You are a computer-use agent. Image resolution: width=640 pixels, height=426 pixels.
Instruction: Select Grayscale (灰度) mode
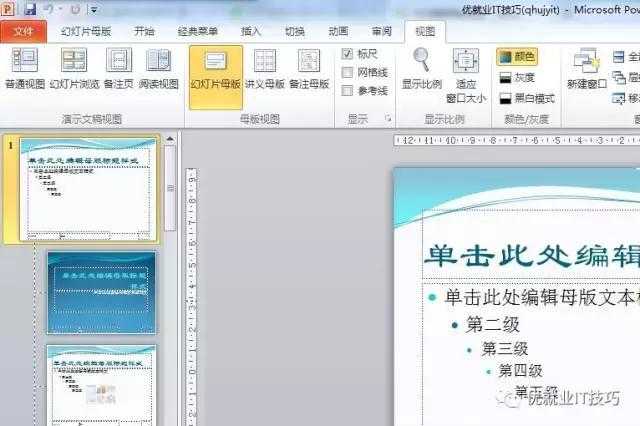click(x=518, y=78)
